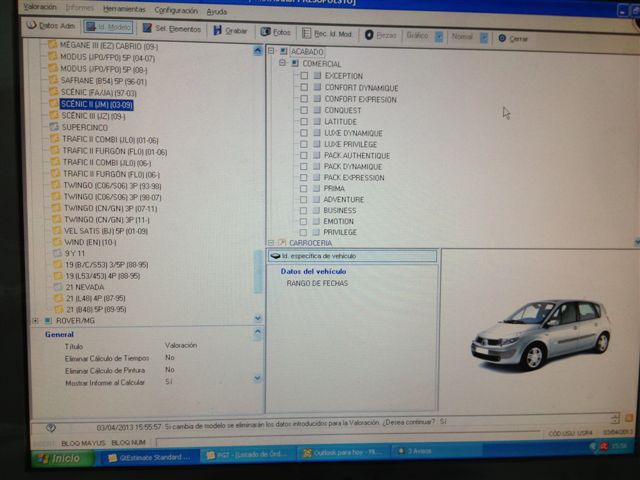Click the Id. Modelo toolbar button

tap(109, 27)
